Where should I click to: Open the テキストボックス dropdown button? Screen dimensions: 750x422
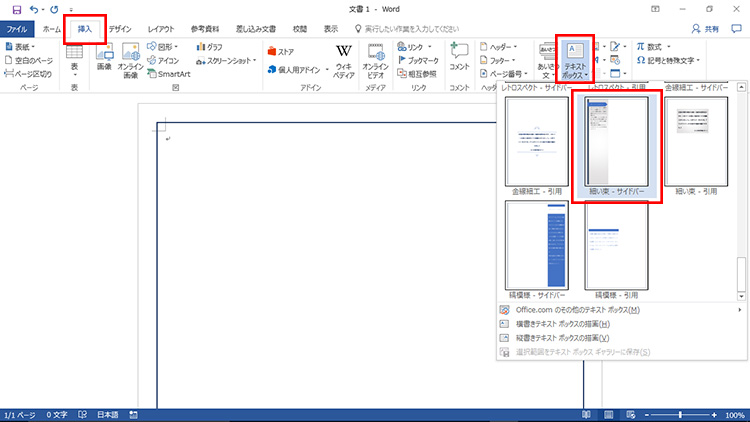[575, 60]
